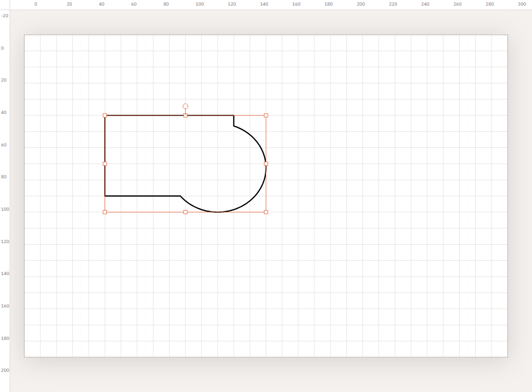Click the 300 mark on horizontal ruler
The height and width of the screenshot is (392, 532).
coord(522,4)
